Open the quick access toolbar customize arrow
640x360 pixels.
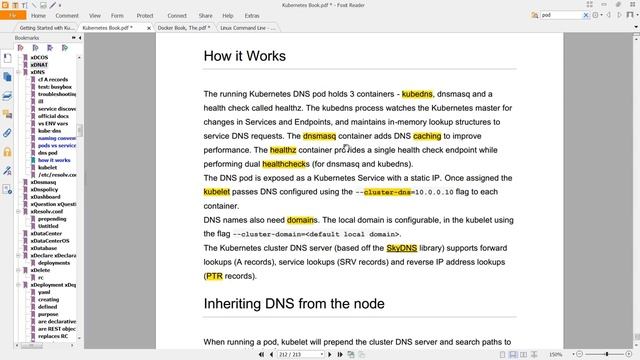60,5
